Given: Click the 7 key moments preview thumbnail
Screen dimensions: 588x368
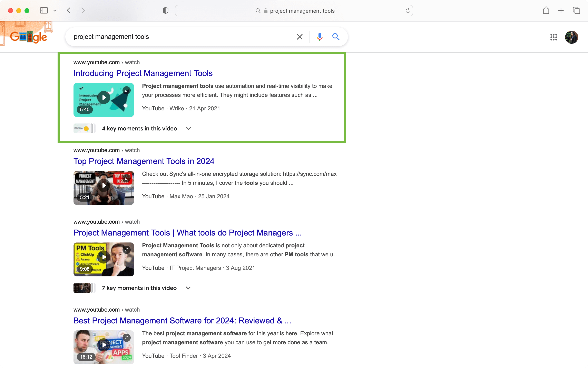Looking at the screenshot, I should point(84,288).
